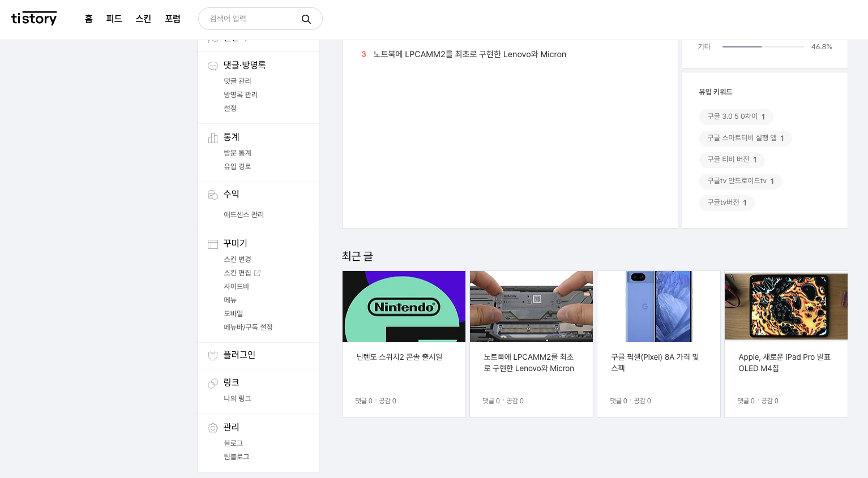
Task: Click the statistics bar chart icon
Action: pos(213,137)
